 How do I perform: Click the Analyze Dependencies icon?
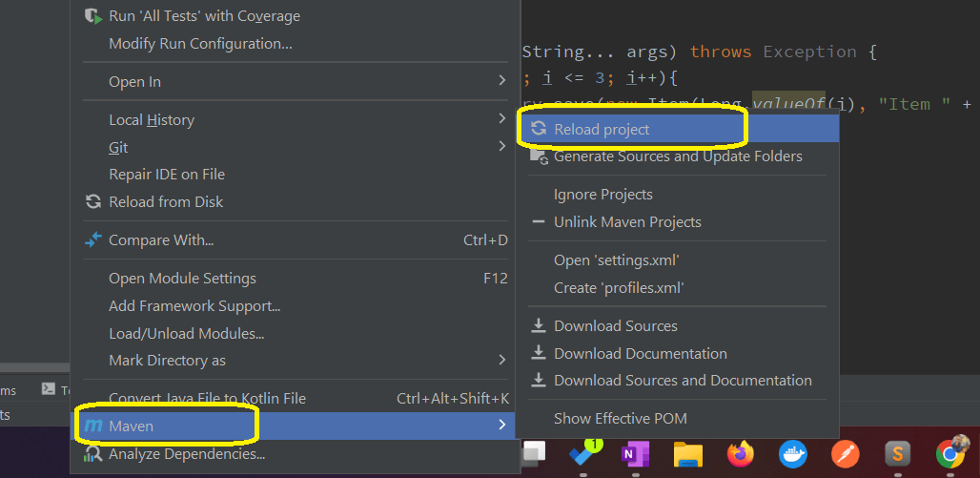[93, 454]
